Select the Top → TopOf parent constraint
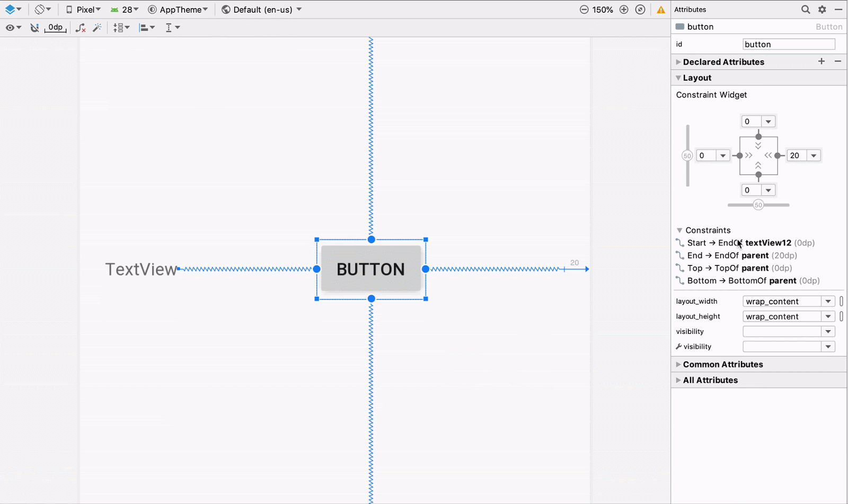 point(739,268)
